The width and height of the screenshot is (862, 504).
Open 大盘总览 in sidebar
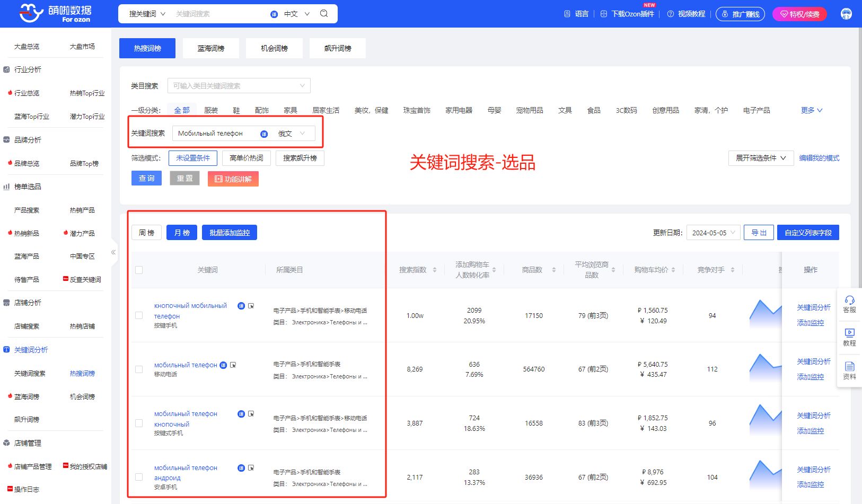pos(27,47)
